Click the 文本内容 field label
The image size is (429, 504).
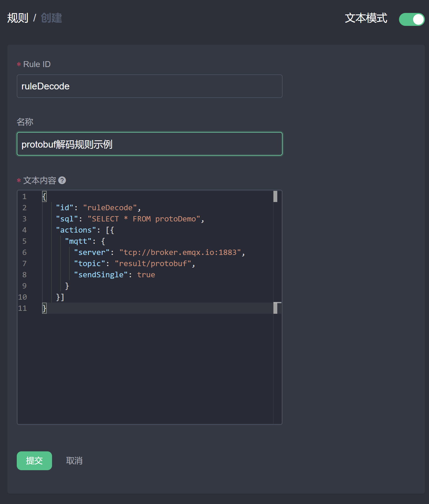tap(40, 180)
